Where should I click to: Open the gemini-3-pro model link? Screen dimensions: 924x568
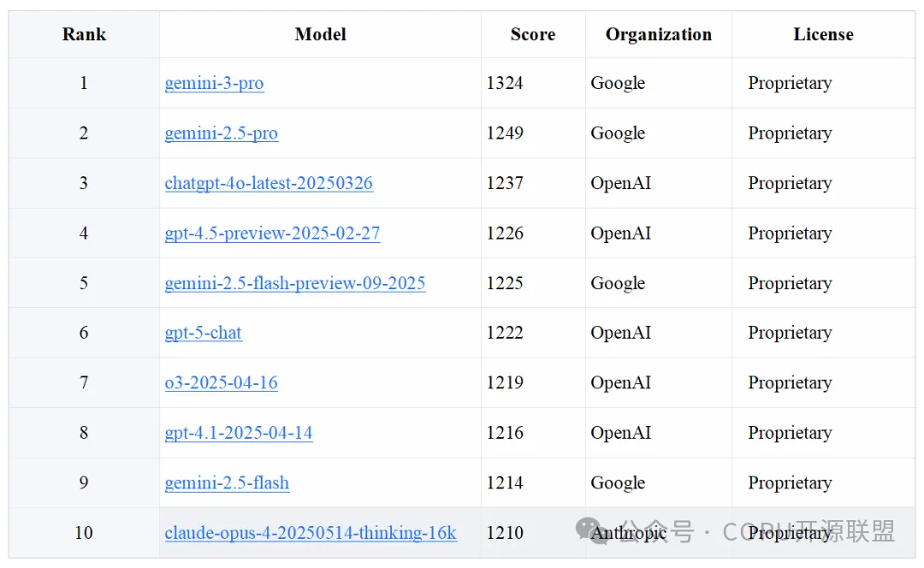click(214, 83)
